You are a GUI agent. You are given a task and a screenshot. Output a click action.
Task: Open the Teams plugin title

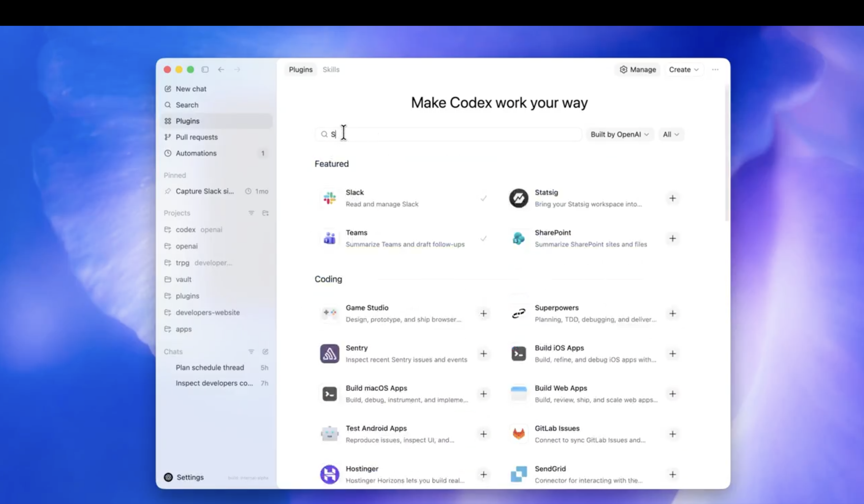[x=356, y=233]
